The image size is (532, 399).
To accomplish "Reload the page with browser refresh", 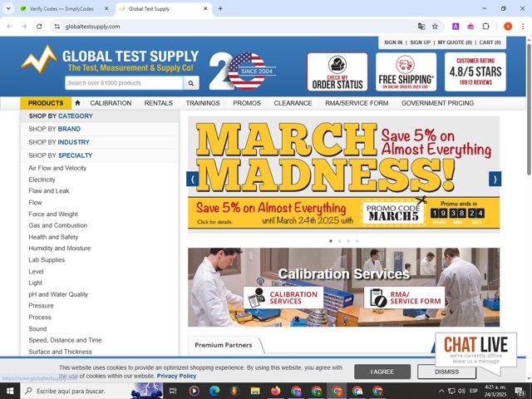I will [39, 26].
